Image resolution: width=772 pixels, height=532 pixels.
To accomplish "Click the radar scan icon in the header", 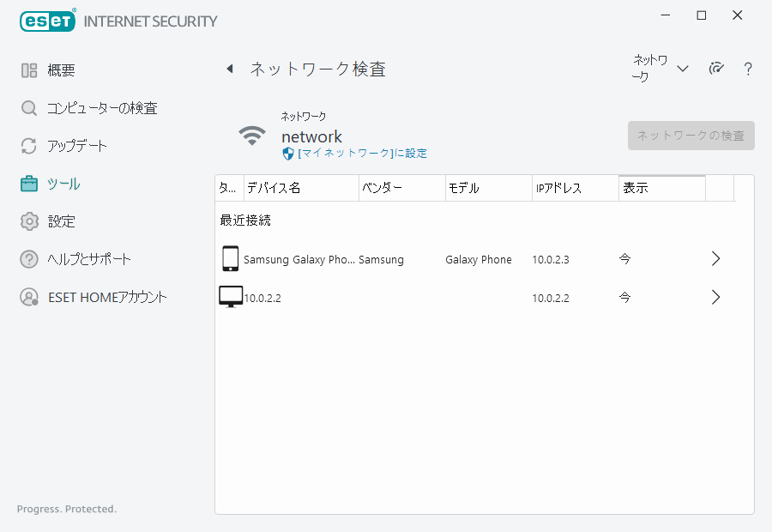I will pos(716,70).
